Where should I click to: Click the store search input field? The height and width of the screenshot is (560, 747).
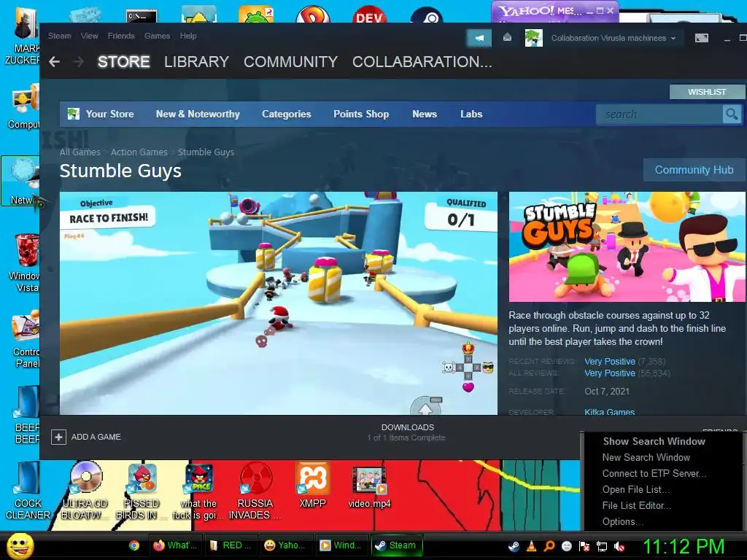[659, 114]
